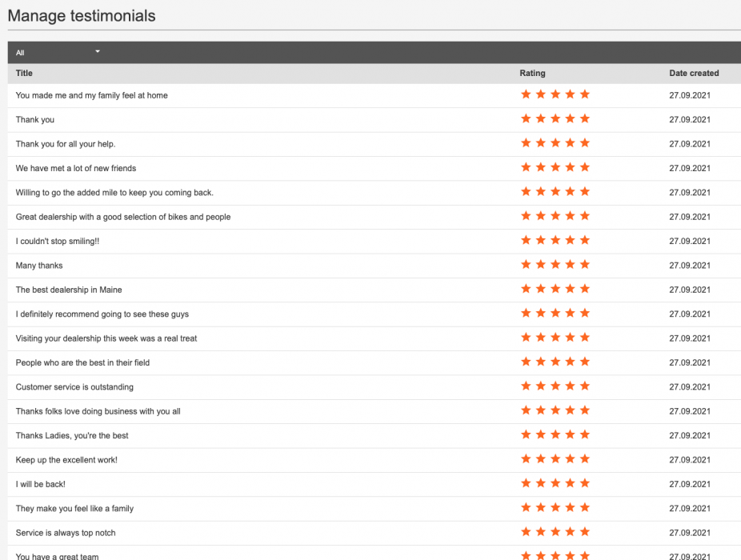741x560 pixels.
Task: Open the 'Thank you for all your help.' testimonial
Action: [x=66, y=144]
